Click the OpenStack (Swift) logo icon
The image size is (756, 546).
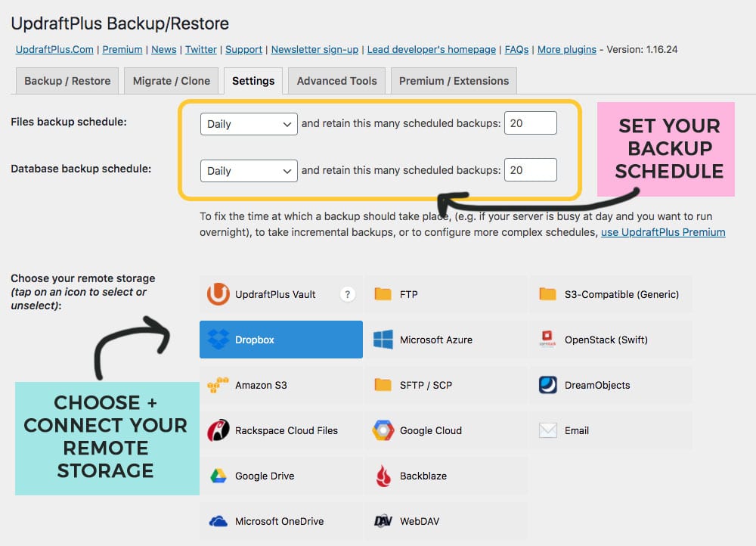click(x=547, y=339)
